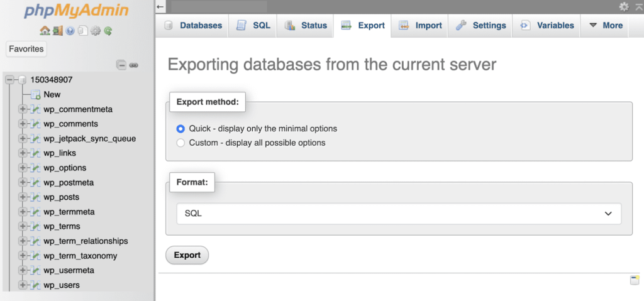This screenshot has height=301, width=644.
Task: Expand the wp_options tree node
Action: (23, 168)
